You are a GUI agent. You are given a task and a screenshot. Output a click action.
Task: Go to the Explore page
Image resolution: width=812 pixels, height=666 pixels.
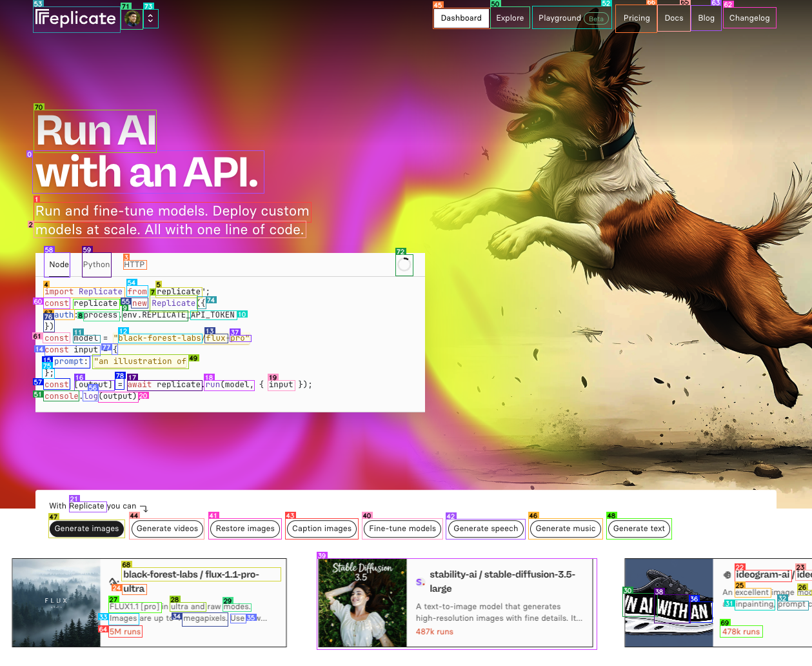510,18
